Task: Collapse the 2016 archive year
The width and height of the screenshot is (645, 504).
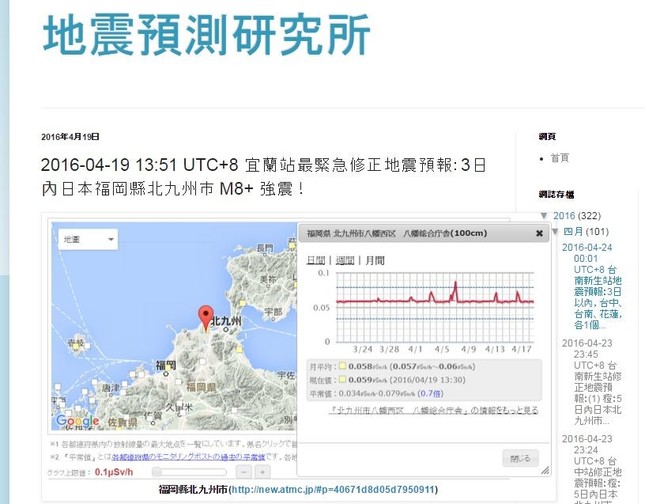Action: click(x=544, y=216)
